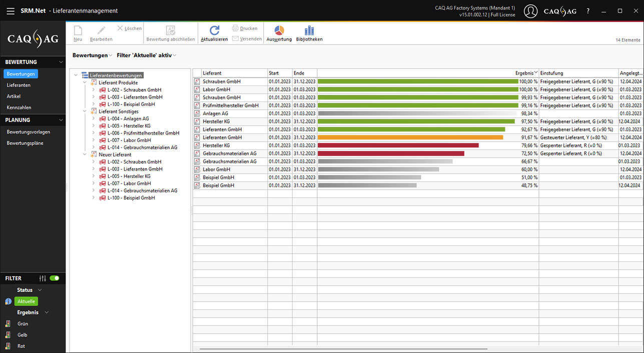Open the hamburger menu icon
The image size is (644, 353).
(x=11, y=10)
